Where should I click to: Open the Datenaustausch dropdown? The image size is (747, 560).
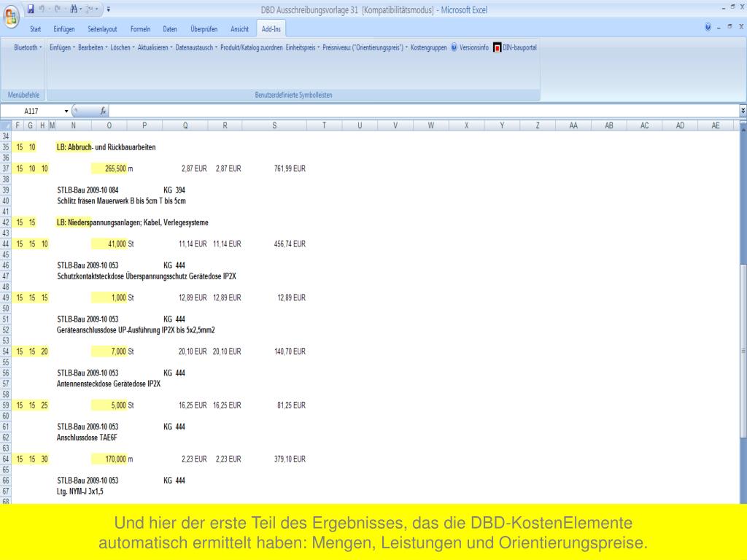pyautogui.click(x=196, y=47)
